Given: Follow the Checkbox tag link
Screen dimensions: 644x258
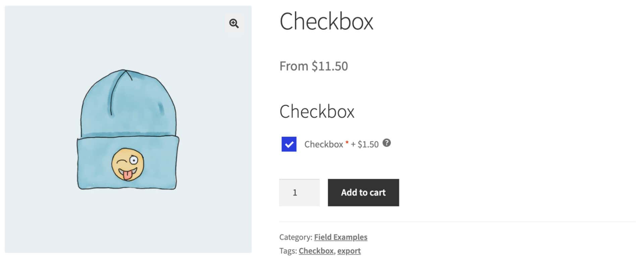Looking at the screenshot, I should click(x=316, y=251).
